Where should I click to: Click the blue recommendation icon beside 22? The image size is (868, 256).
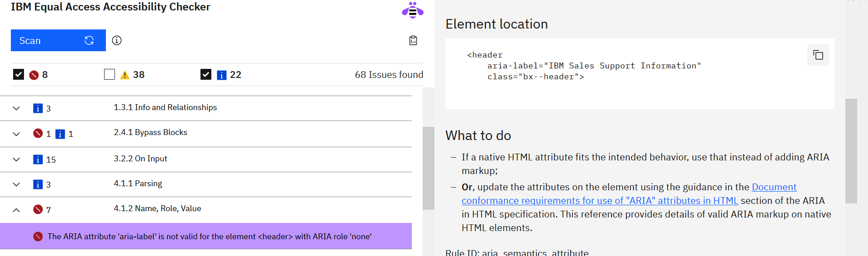pyautogui.click(x=221, y=75)
